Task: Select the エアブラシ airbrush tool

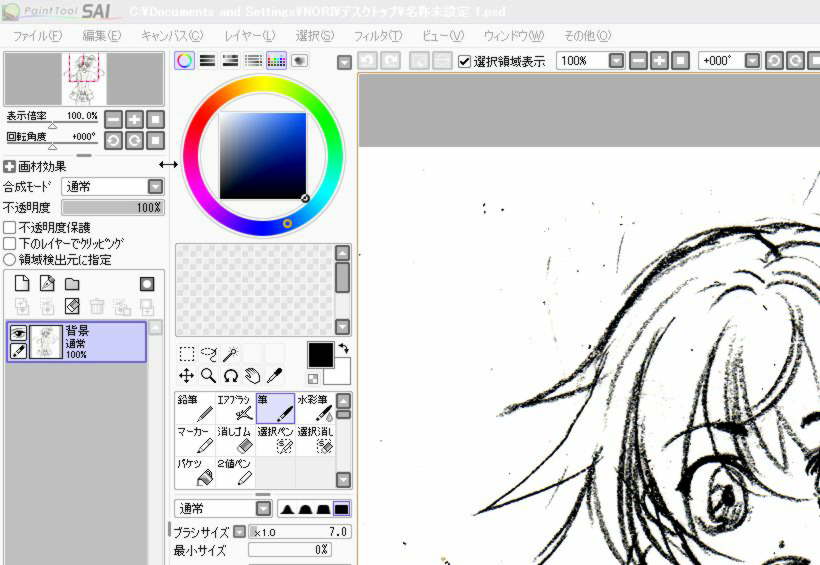Action: 235,408
